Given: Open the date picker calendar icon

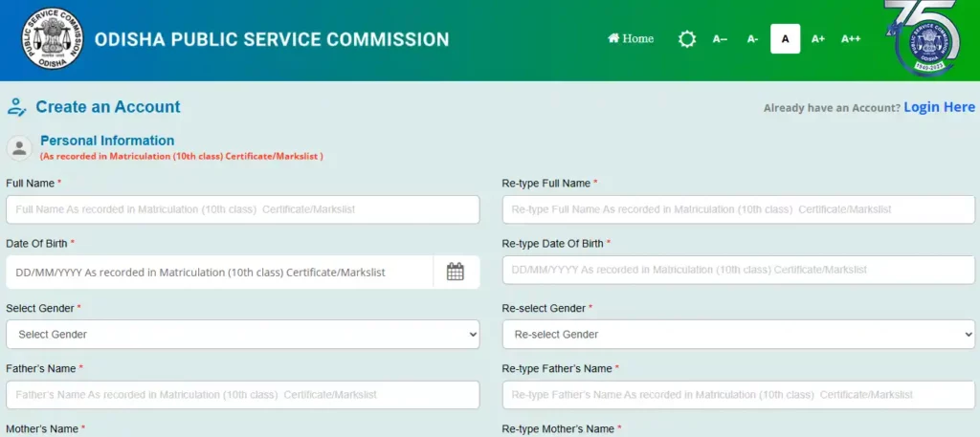Looking at the screenshot, I should pyautogui.click(x=455, y=272).
